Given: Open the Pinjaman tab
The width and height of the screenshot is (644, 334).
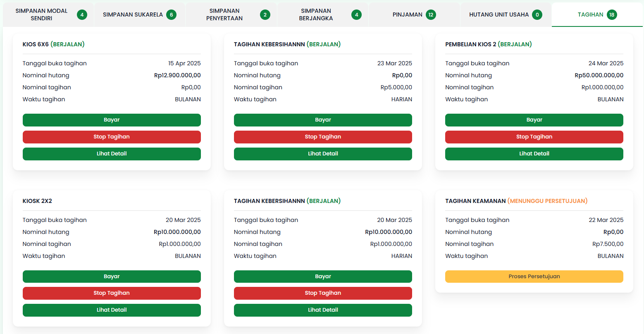Looking at the screenshot, I should (x=414, y=15).
